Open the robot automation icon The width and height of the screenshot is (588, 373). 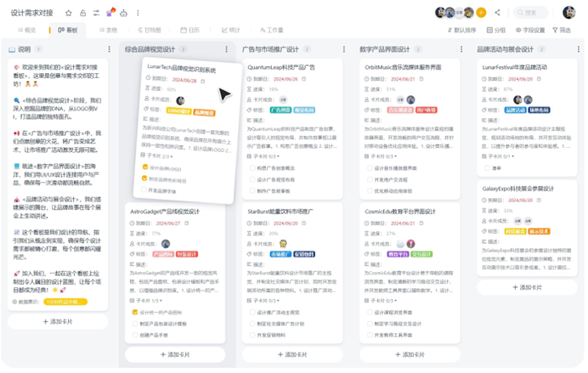124,13
